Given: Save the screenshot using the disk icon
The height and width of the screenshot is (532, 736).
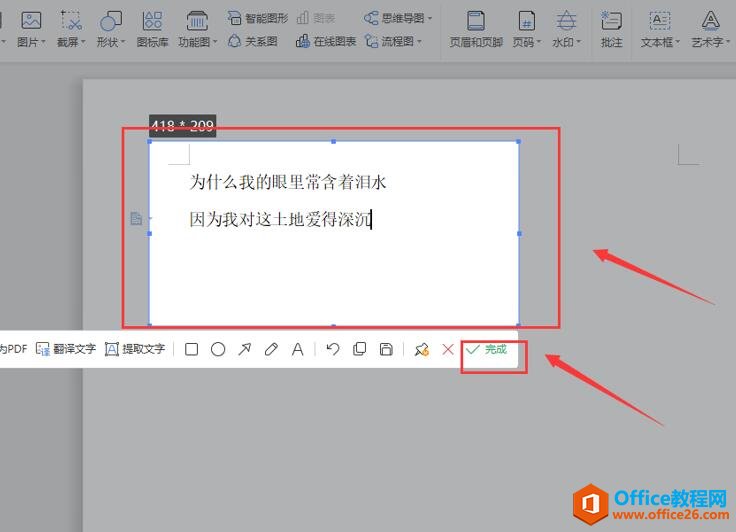Looking at the screenshot, I should (386, 349).
